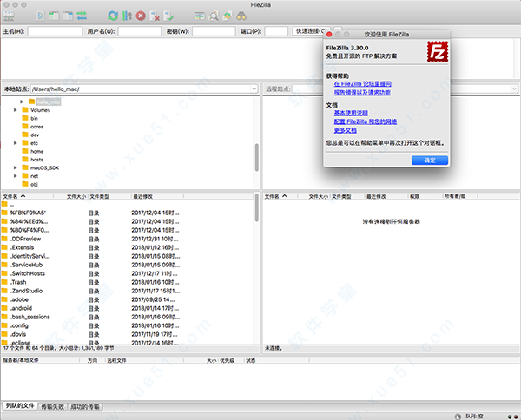The image size is (521, 420).
Task: Open 更多文档 link
Action: [346, 130]
